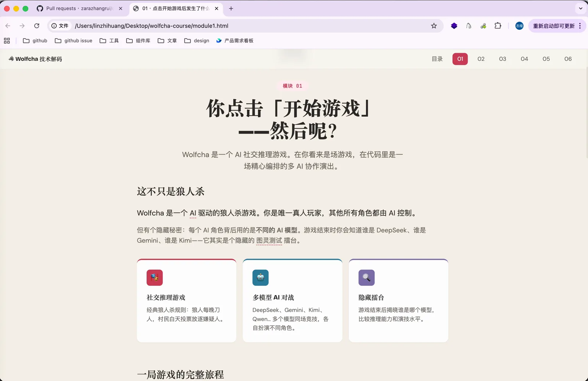Click the browser forward arrow
The height and width of the screenshot is (381, 588).
(22, 26)
